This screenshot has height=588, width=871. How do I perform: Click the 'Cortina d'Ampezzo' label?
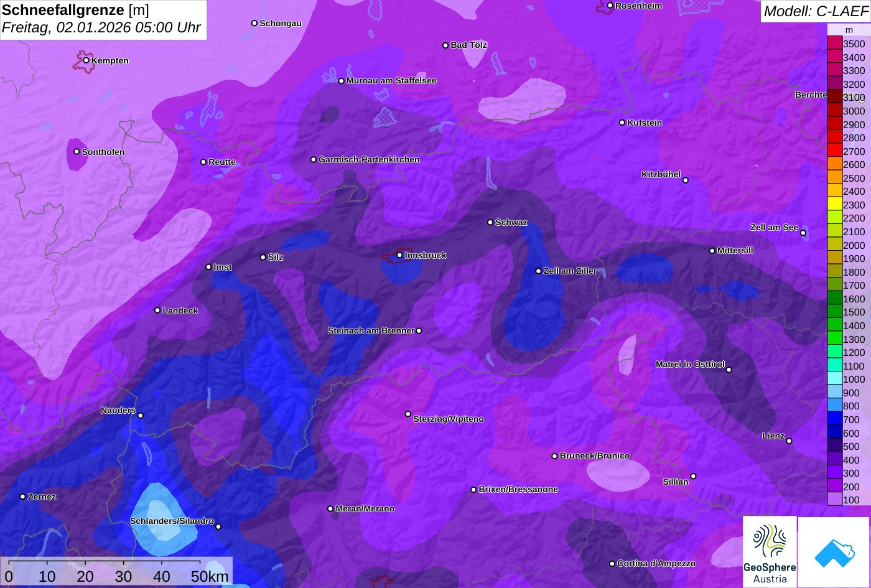[x=656, y=563]
